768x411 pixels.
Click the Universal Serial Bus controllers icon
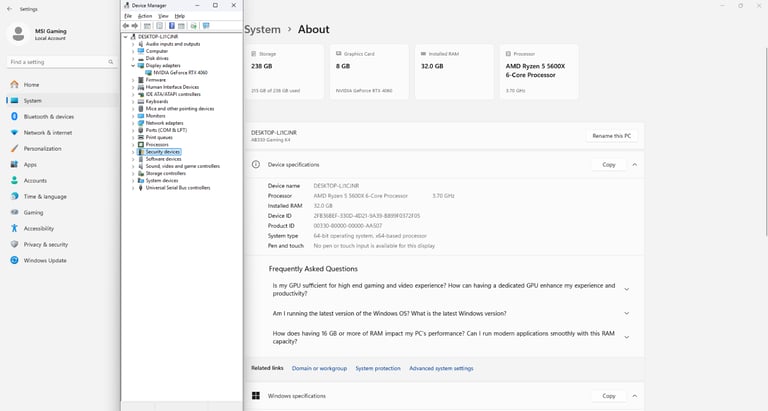141,188
